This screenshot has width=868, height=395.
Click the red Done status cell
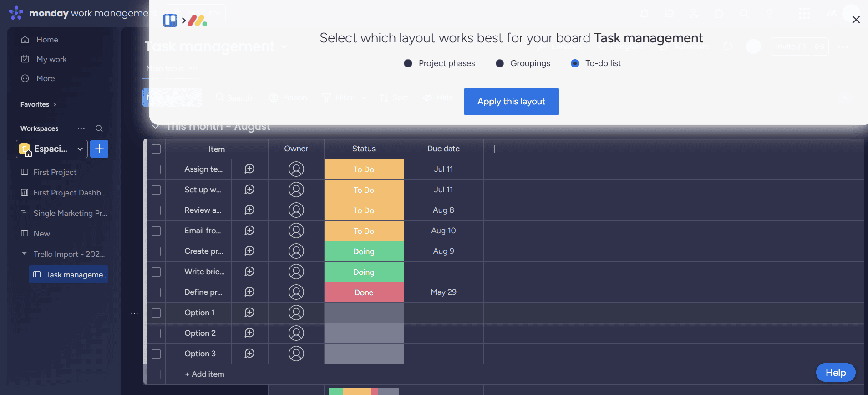coord(364,292)
